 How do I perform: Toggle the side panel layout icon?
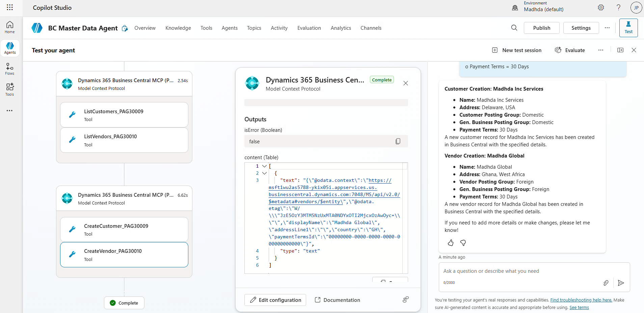tap(620, 50)
